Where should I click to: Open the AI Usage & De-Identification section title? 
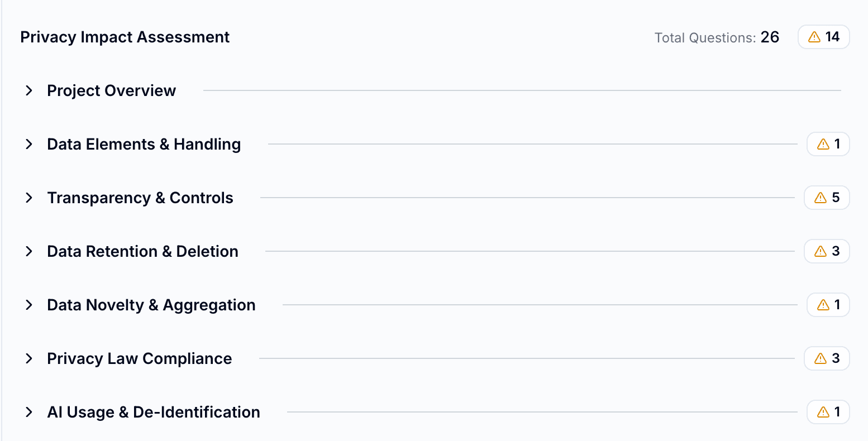(x=154, y=412)
